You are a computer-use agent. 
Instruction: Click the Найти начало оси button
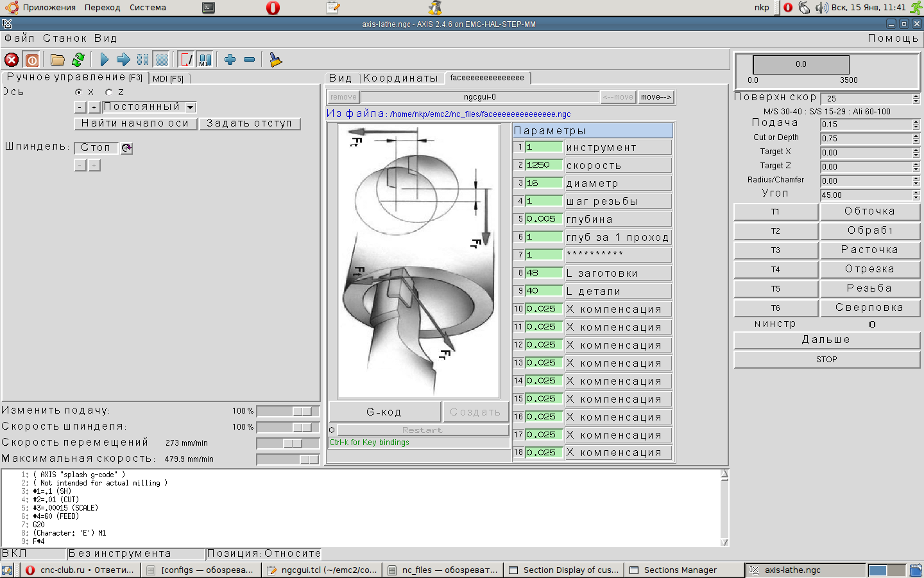pyautogui.click(x=135, y=123)
